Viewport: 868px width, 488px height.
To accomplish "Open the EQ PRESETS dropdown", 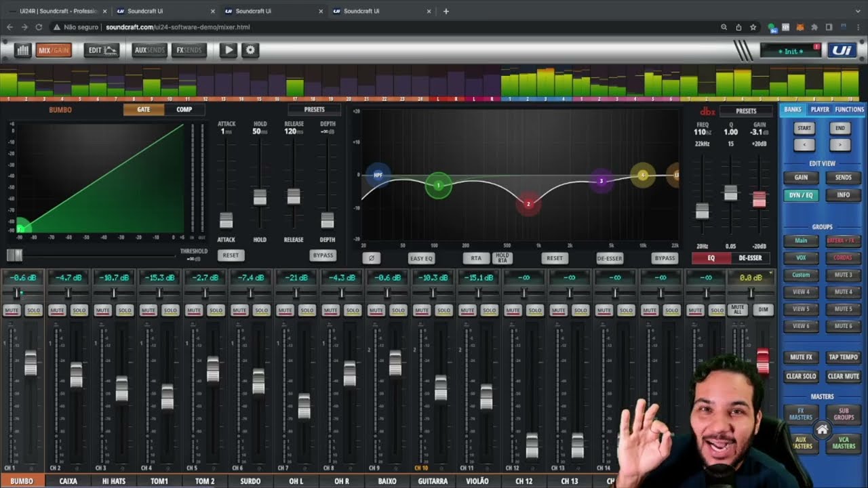I will click(746, 110).
